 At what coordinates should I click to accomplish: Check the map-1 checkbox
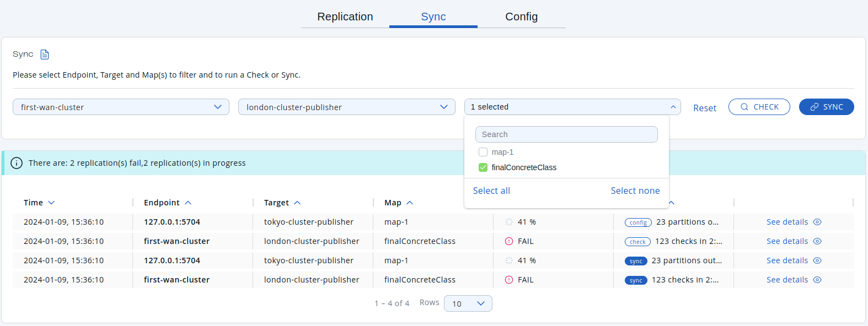coord(483,152)
